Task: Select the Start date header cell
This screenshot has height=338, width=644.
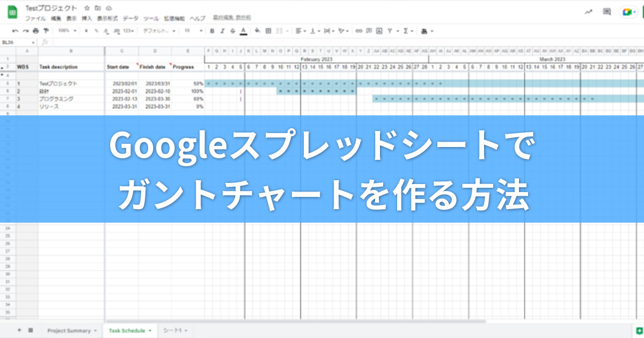Action: pos(121,67)
